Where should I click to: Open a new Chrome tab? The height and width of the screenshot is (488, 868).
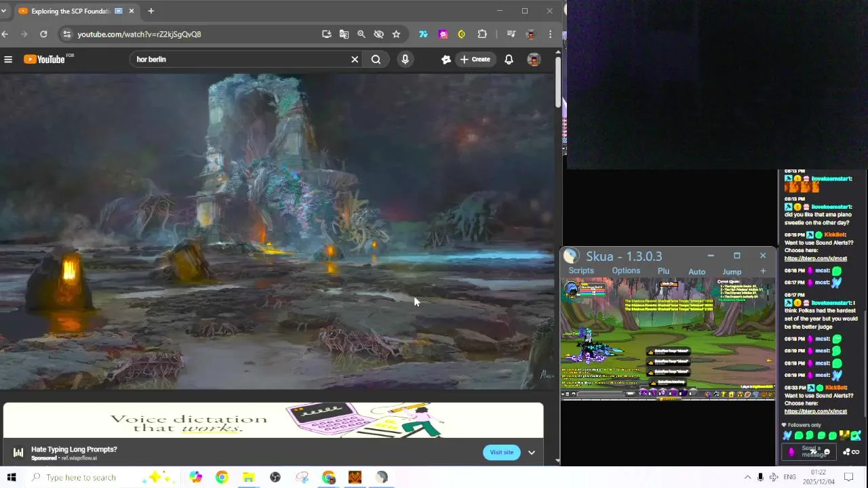point(151,11)
